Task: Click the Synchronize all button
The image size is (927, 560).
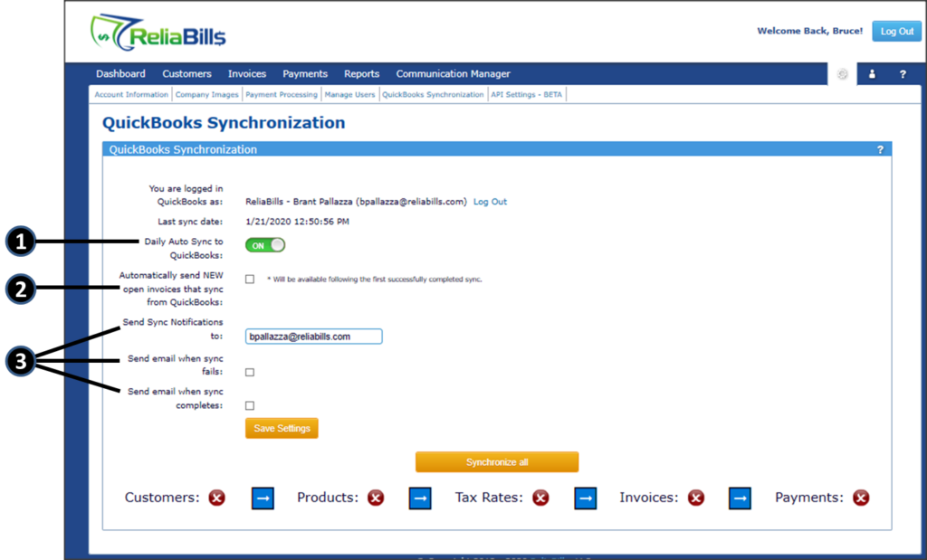Action: [497, 462]
